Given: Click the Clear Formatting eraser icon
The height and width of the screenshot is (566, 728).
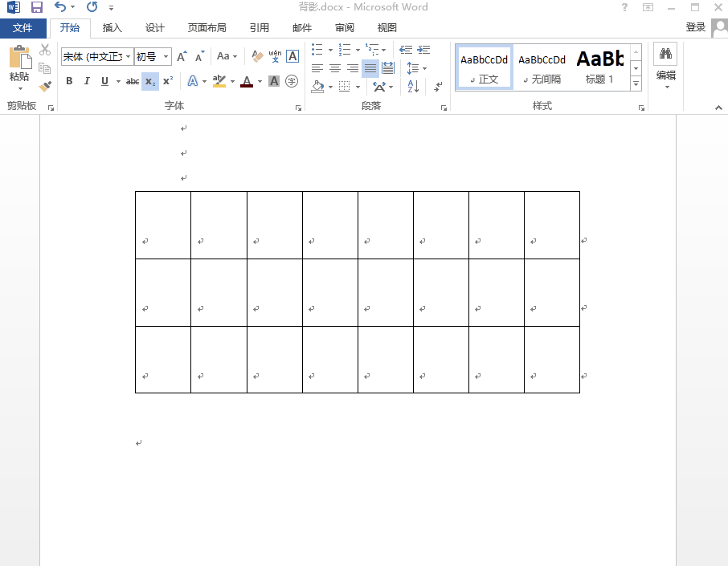Looking at the screenshot, I should tap(257, 56).
